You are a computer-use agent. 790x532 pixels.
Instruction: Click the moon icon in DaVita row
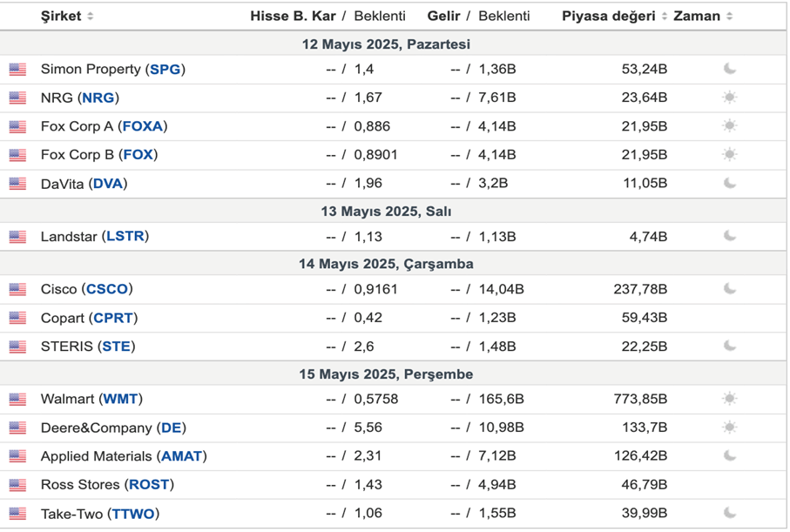click(x=730, y=184)
